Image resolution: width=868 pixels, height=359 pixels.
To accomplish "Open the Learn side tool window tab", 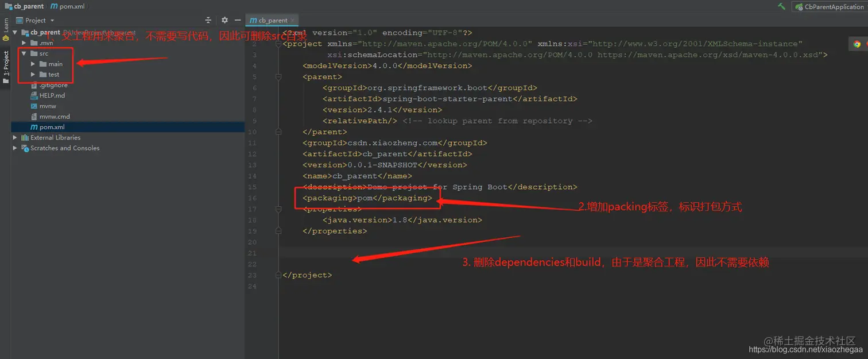I will (6, 29).
